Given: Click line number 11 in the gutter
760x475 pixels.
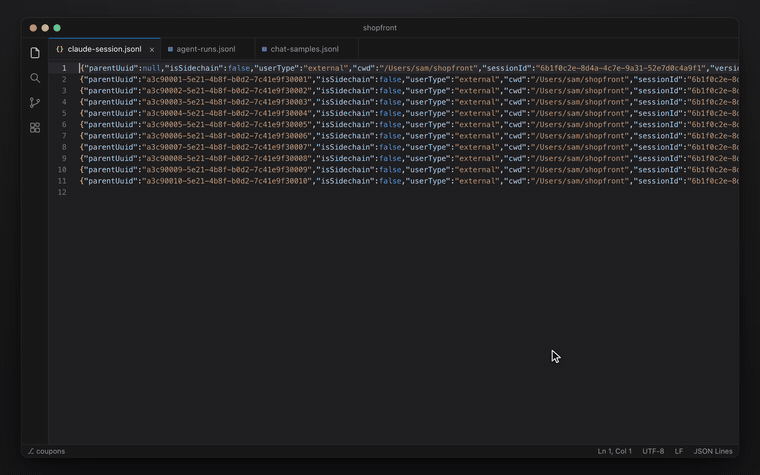Looking at the screenshot, I should click(62, 181).
